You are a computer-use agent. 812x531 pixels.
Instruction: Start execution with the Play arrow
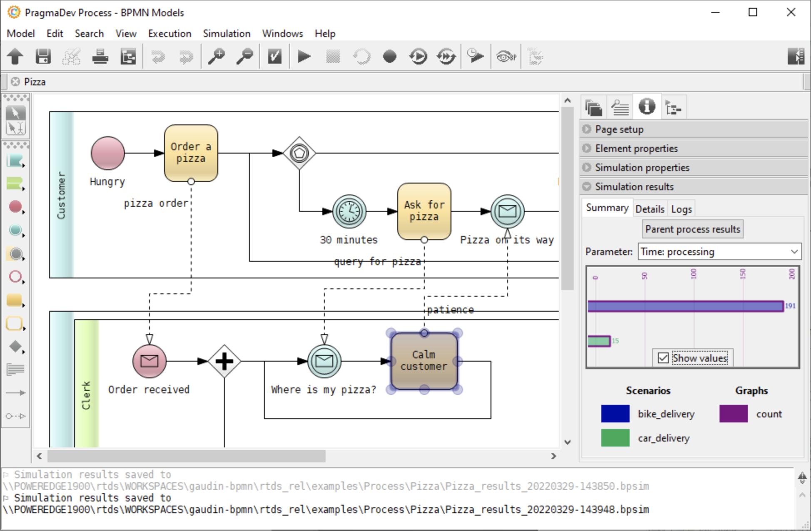(x=304, y=56)
